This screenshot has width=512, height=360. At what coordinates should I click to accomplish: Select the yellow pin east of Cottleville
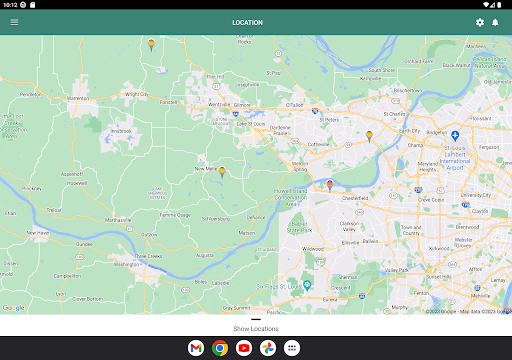point(369,136)
